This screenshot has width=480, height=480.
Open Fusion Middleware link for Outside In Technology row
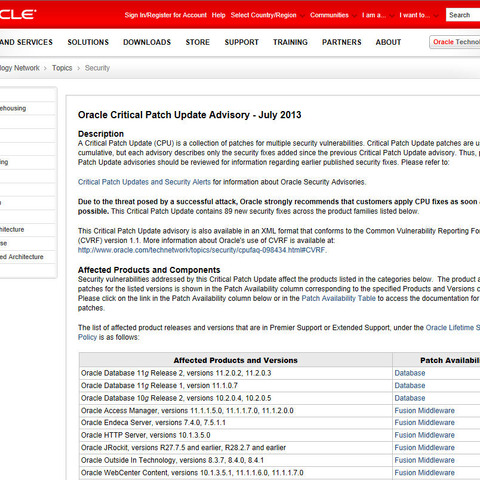click(x=425, y=460)
